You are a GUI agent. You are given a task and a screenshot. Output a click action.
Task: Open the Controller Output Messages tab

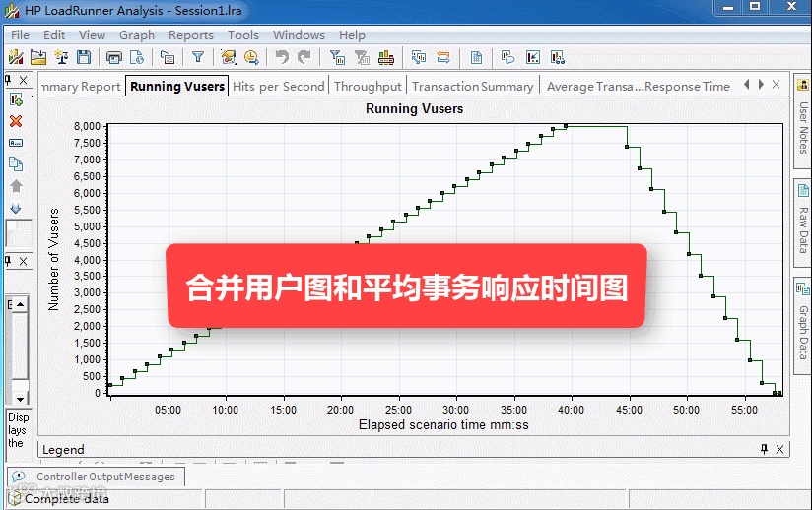tap(97, 477)
